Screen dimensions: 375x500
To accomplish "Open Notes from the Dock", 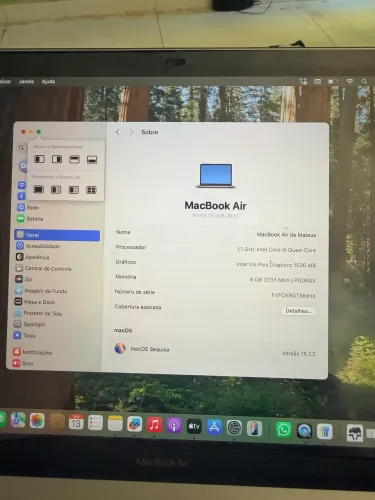I will pos(115,424).
